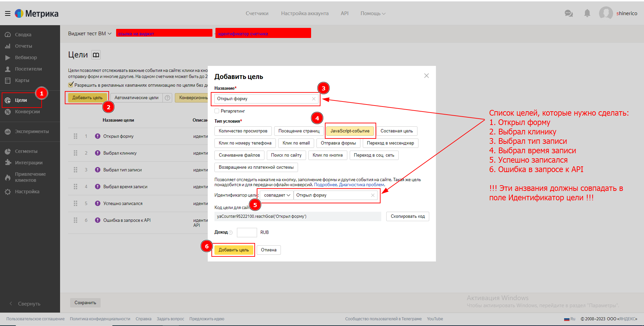Toggle the ad campaign optimization permission checkbox
This screenshot has height=326, width=644.
click(x=71, y=85)
